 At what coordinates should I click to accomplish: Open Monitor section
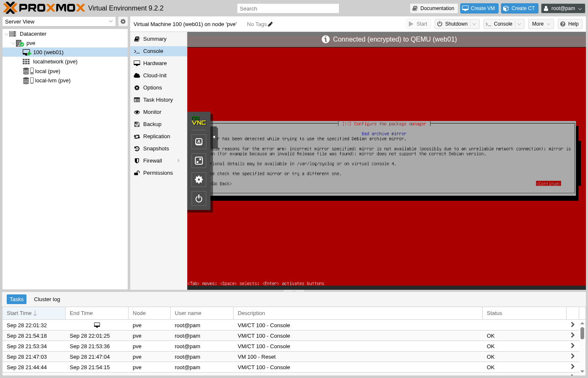(158, 112)
